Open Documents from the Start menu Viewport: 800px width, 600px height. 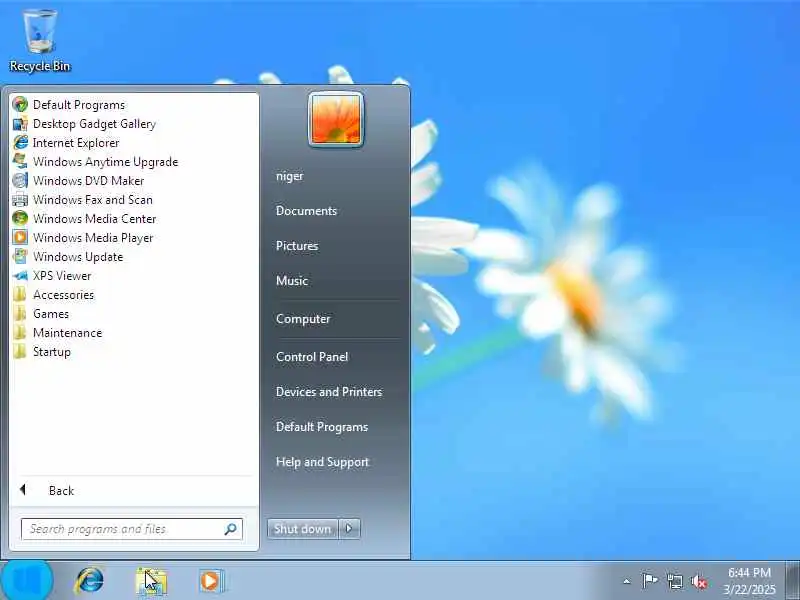click(x=306, y=211)
